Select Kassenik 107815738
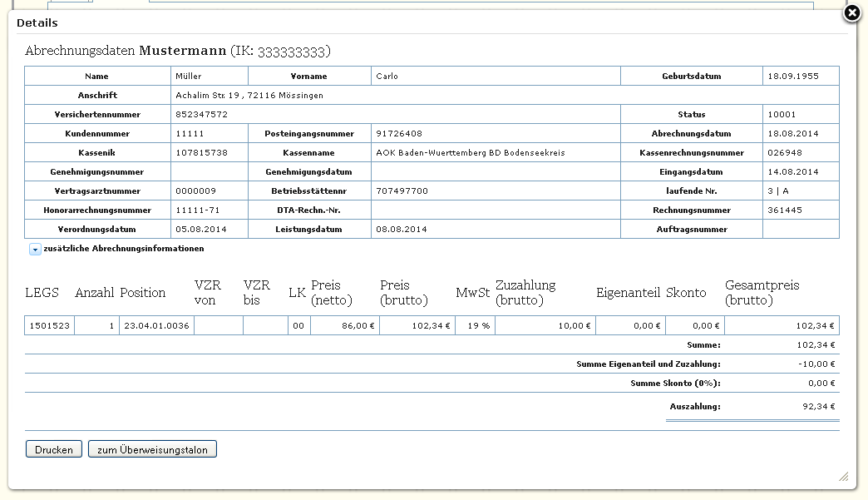This screenshot has width=868, height=500. tap(201, 153)
